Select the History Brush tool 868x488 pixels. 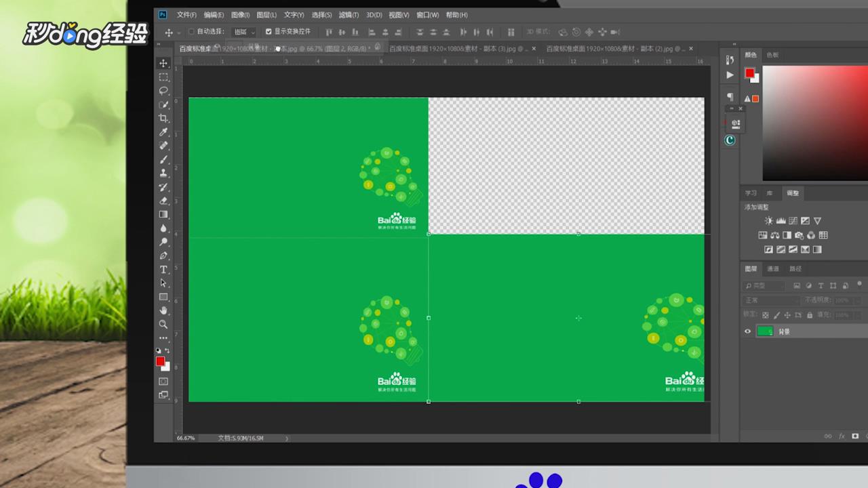point(163,187)
